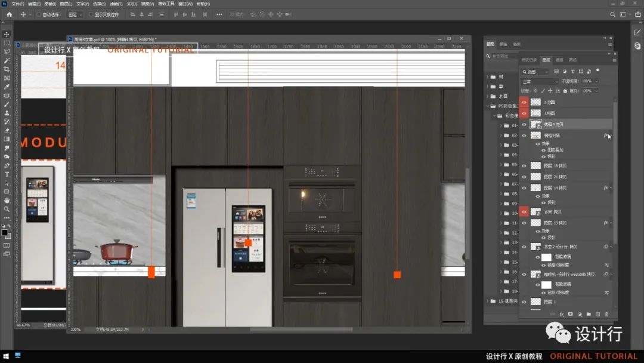644x363 pixels.
Task: Toggle the Auto-Select (自动选择) checkbox
Action: 39,14
